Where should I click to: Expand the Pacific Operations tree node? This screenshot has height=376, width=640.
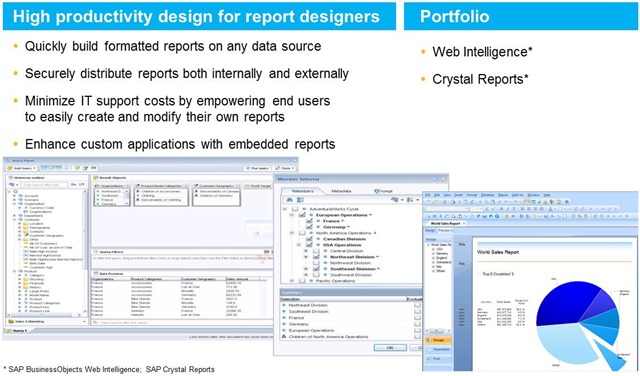click(x=292, y=281)
